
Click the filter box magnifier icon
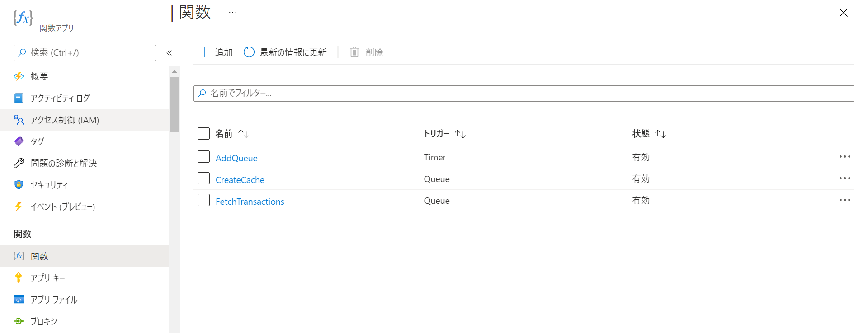pyautogui.click(x=202, y=93)
